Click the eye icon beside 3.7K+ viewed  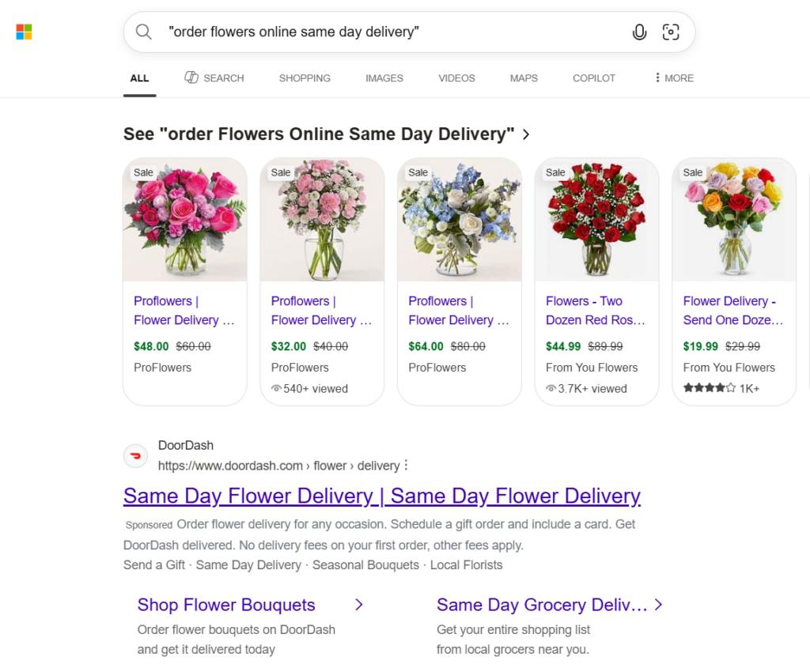[x=551, y=389]
